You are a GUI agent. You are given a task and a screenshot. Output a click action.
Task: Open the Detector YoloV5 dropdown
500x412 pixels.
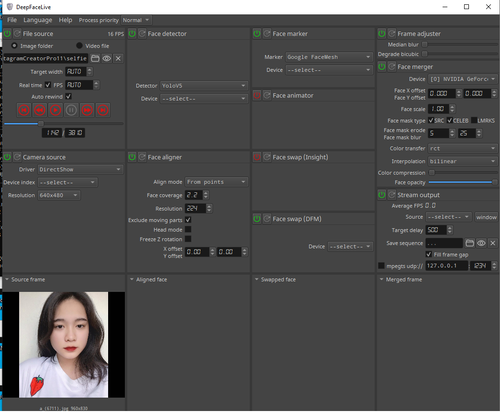(x=204, y=86)
